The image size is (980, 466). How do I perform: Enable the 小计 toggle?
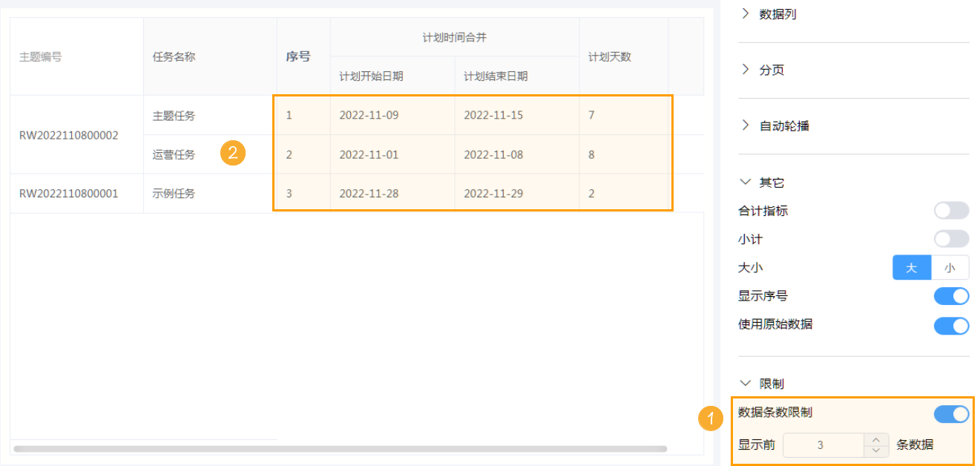pos(950,239)
